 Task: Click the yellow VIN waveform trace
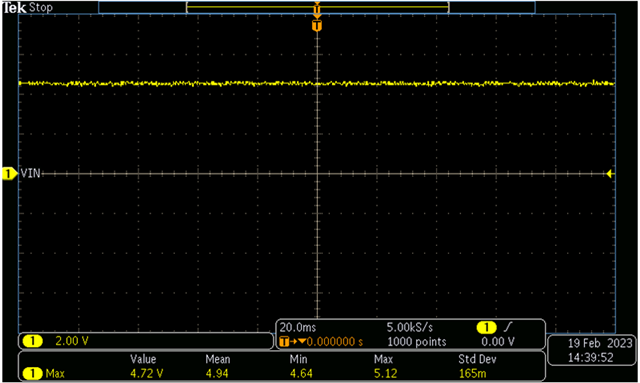tap(317, 83)
